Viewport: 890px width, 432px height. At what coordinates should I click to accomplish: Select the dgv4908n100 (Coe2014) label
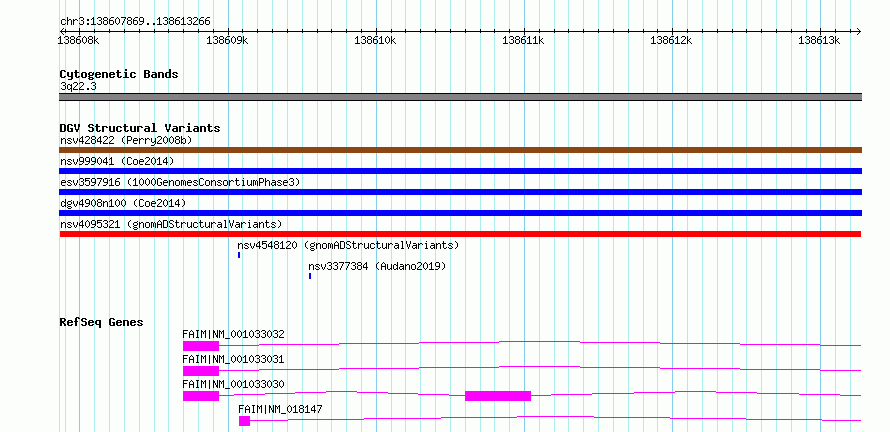(x=123, y=203)
